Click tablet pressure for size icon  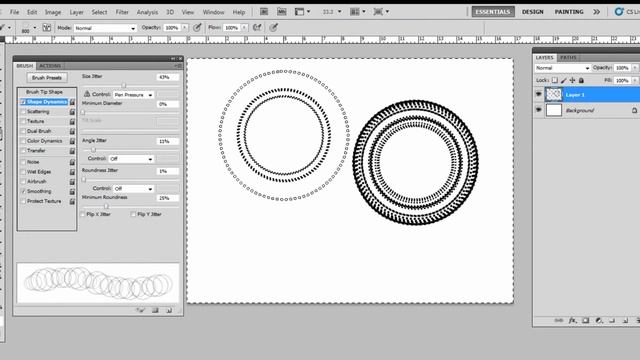[273, 27]
